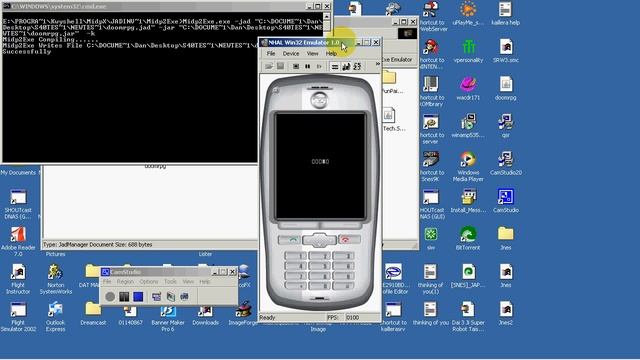
Task: Click the last CamStudio toolbar icon
Action: [184, 297]
